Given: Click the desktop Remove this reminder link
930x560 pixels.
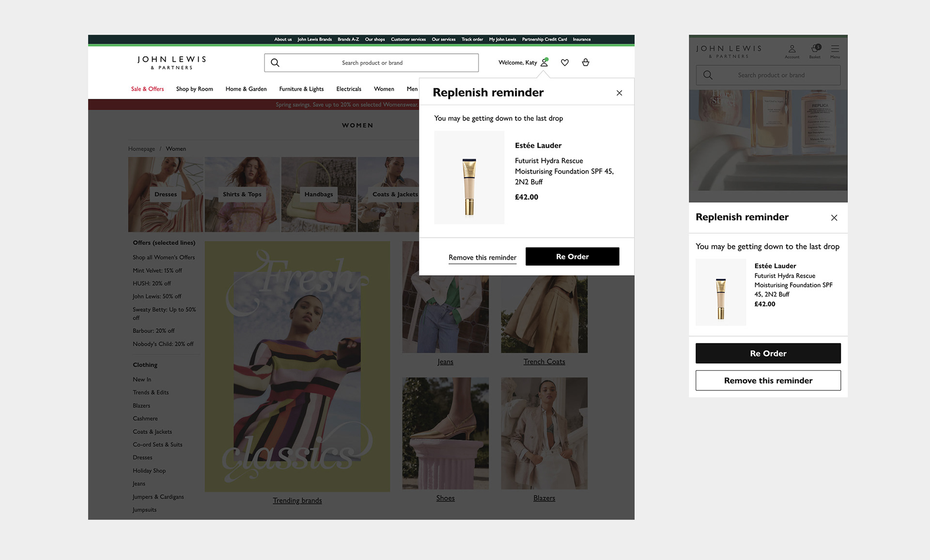Looking at the screenshot, I should point(482,258).
